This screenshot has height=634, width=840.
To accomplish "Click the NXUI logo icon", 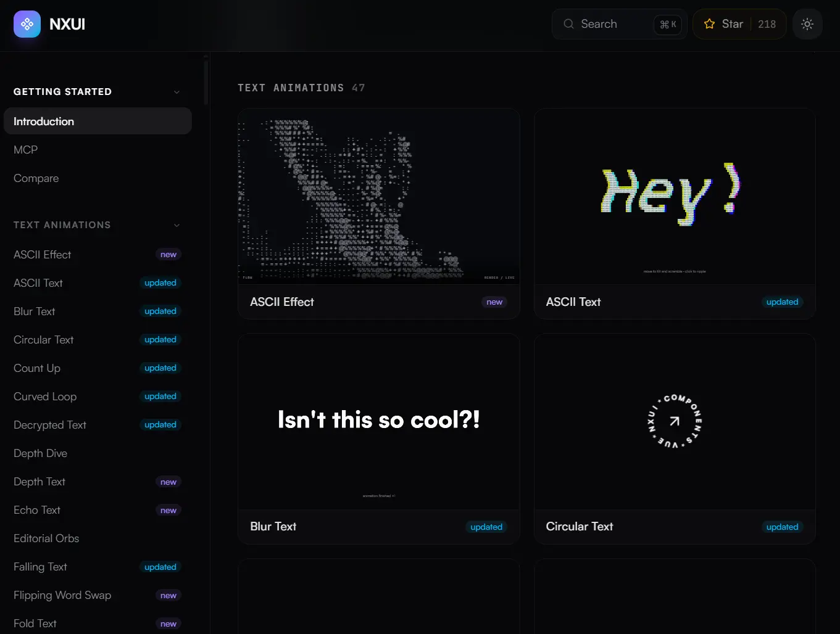I will tap(27, 24).
